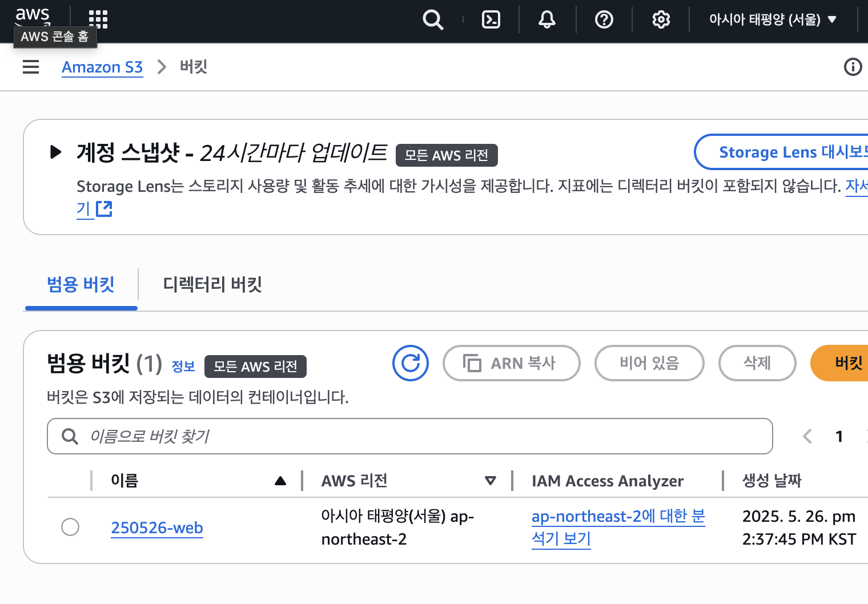This screenshot has height=604, width=868.
Task: Click the 버킷 breadcrumb text
Action: click(194, 67)
